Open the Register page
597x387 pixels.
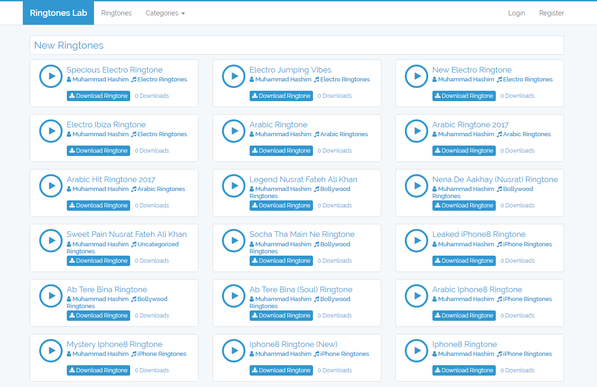551,13
